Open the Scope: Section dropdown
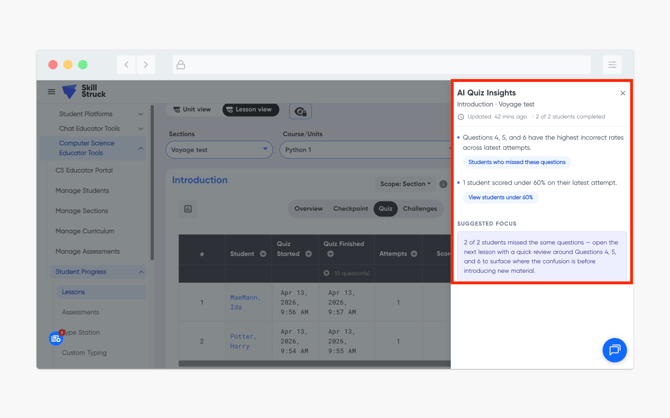 (x=405, y=184)
